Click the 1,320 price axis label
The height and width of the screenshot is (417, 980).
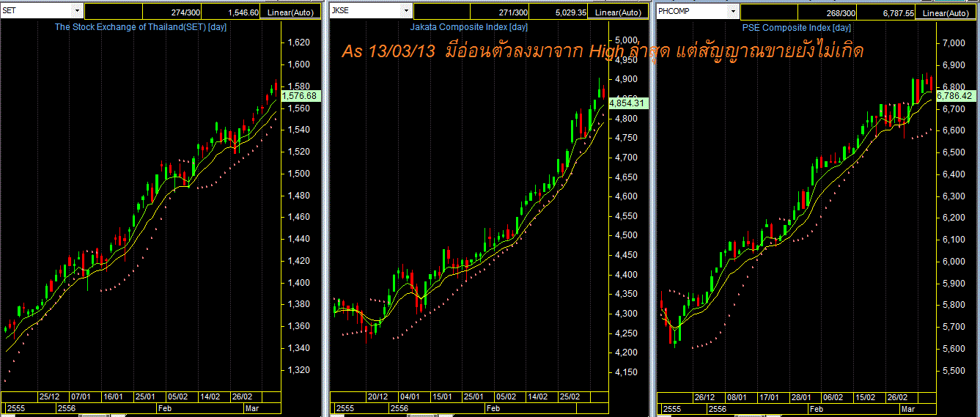[298, 370]
